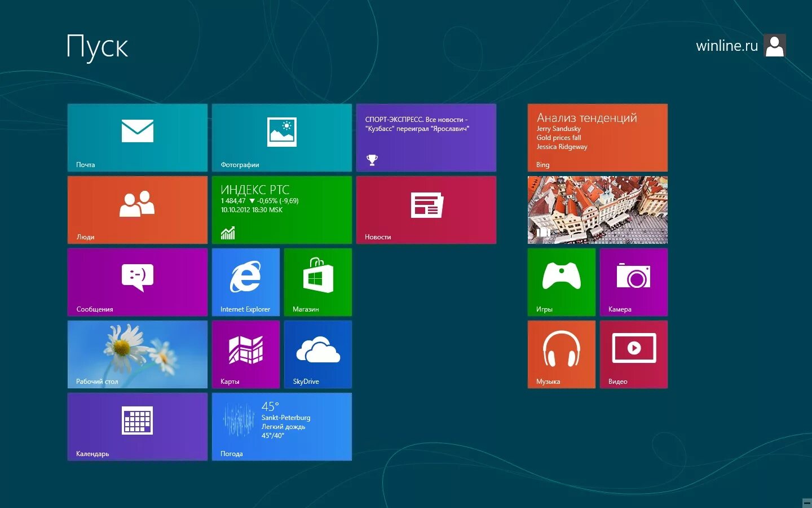The width and height of the screenshot is (812, 508).
Task: Open the СПОРТ-ЭКСПРЕСС sports tile
Action: tap(426, 138)
